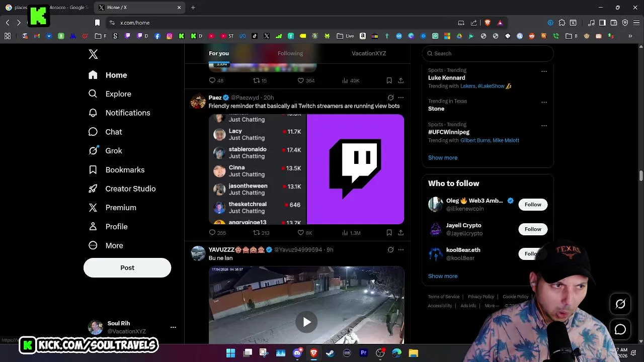Open the floating messages chat button
The image size is (644, 362).
pos(620,329)
